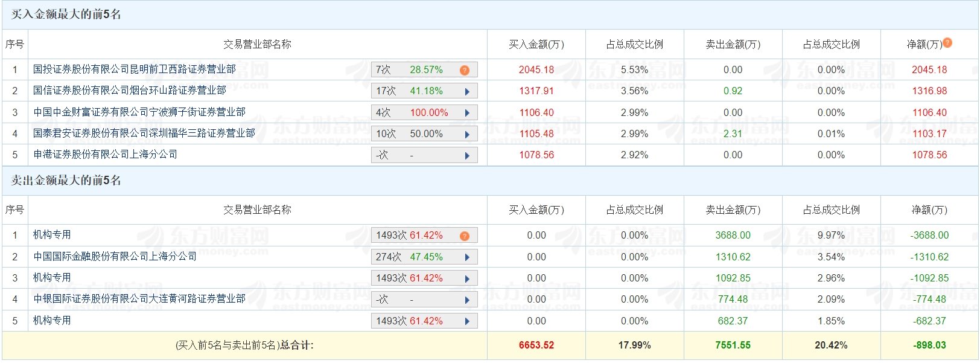The height and width of the screenshot is (363, 980).
Task: Click the 2.96% sell ratio cell
Action: [x=831, y=278]
